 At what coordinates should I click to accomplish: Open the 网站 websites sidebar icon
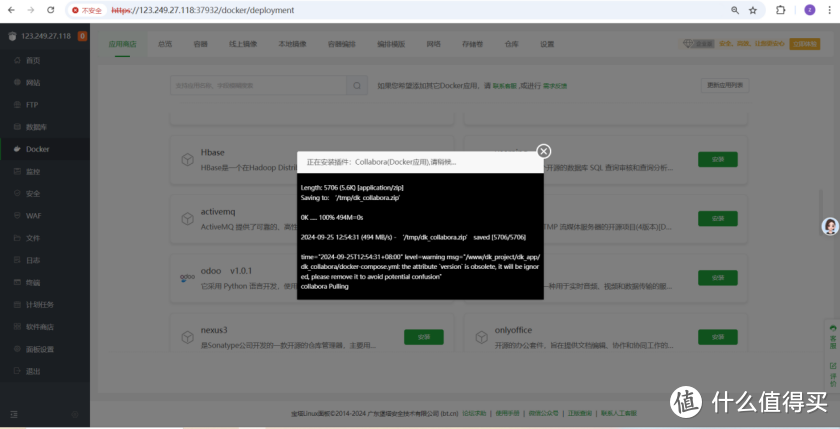click(17, 82)
